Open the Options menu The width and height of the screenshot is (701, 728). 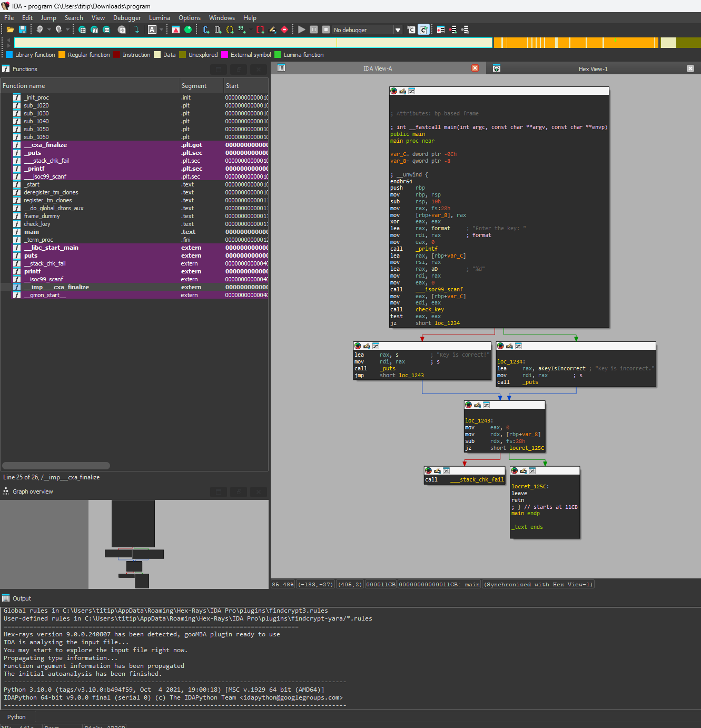click(190, 18)
